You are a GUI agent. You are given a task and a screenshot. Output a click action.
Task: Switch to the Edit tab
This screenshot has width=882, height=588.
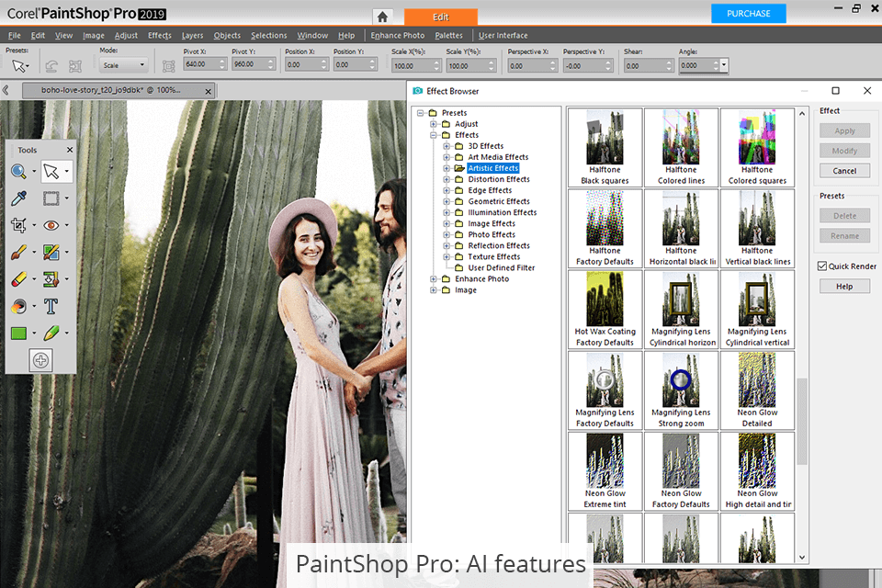[440, 17]
